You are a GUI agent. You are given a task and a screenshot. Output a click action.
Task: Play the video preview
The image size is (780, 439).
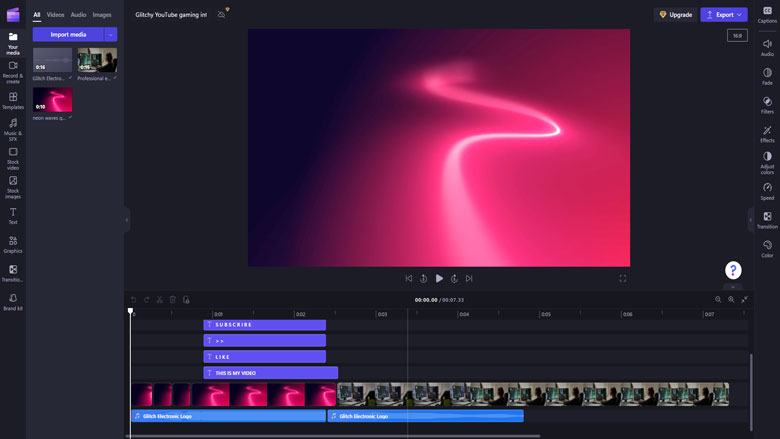pyautogui.click(x=439, y=278)
